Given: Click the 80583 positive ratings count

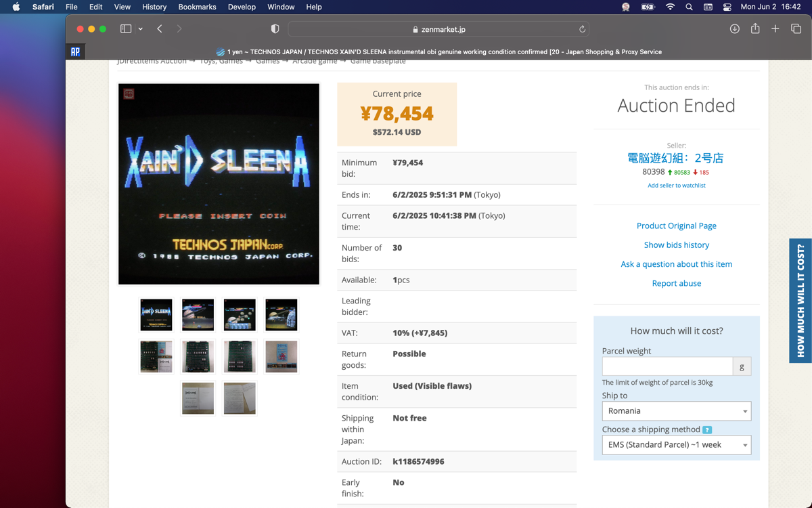Looking at the screenshot, I should pos(679,173).
